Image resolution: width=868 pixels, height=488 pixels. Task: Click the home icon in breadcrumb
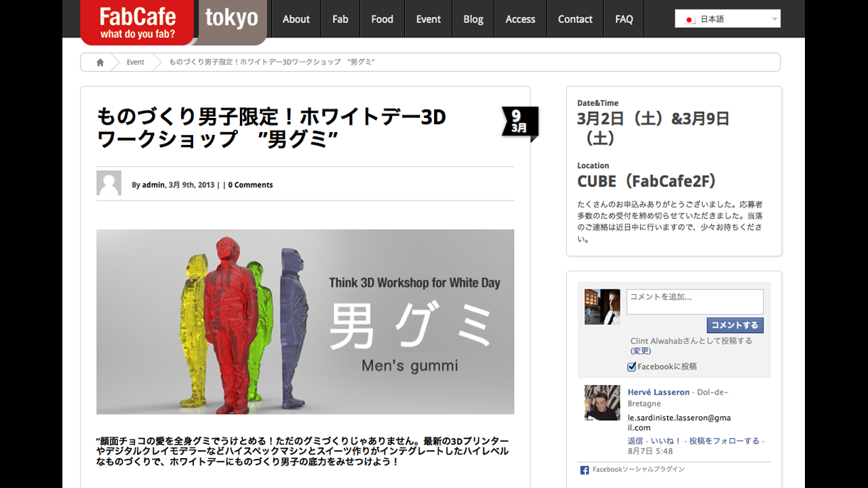tap(100, 62)
